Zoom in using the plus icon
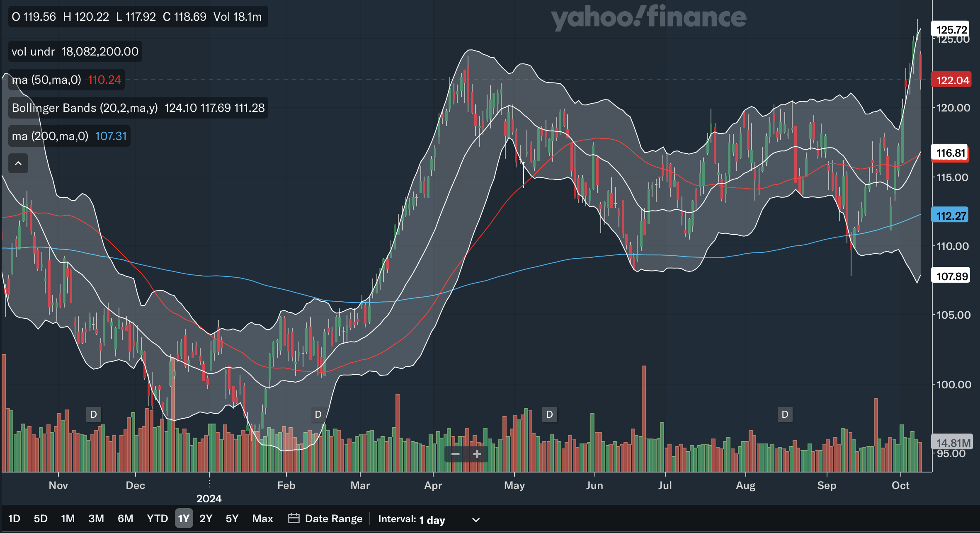Screen dimensions: 980x533 coord(477,454)
